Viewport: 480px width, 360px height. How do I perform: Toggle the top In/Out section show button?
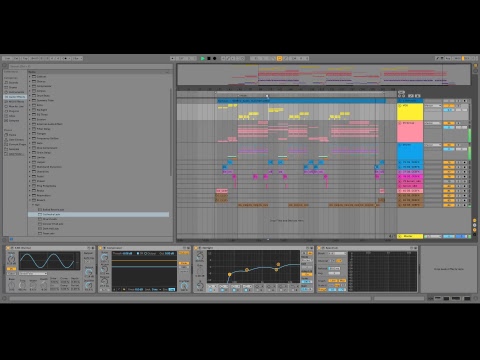pos(475,220)
